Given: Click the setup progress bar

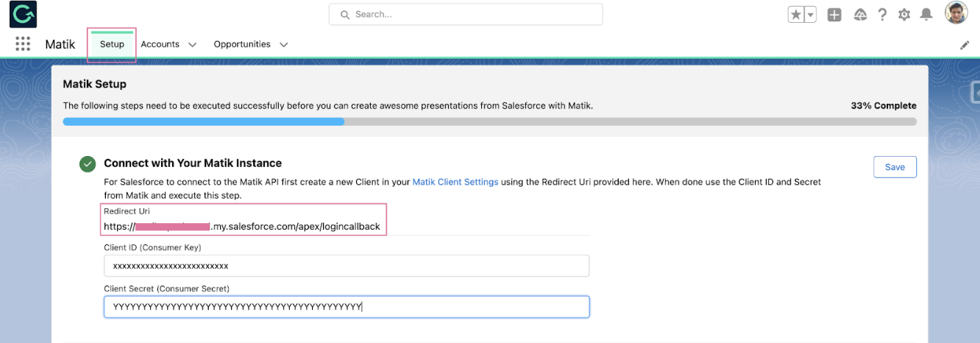Looking at the screenshot, I should click(490, 121).
